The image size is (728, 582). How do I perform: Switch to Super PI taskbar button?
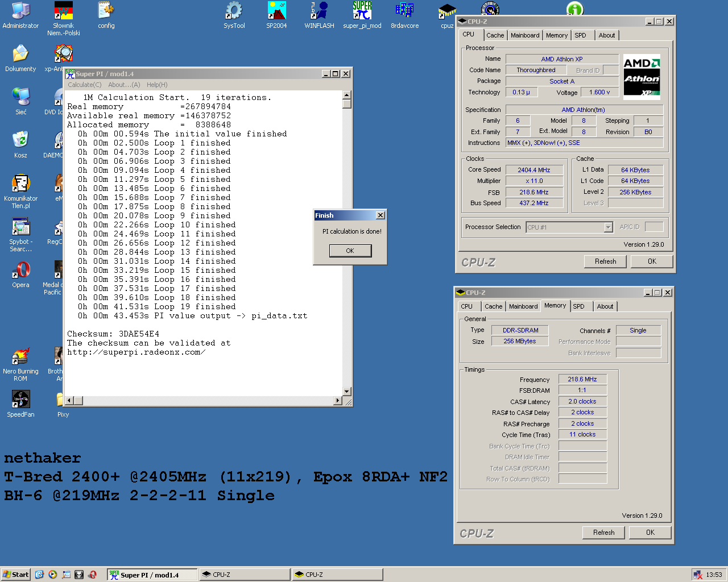152,575
